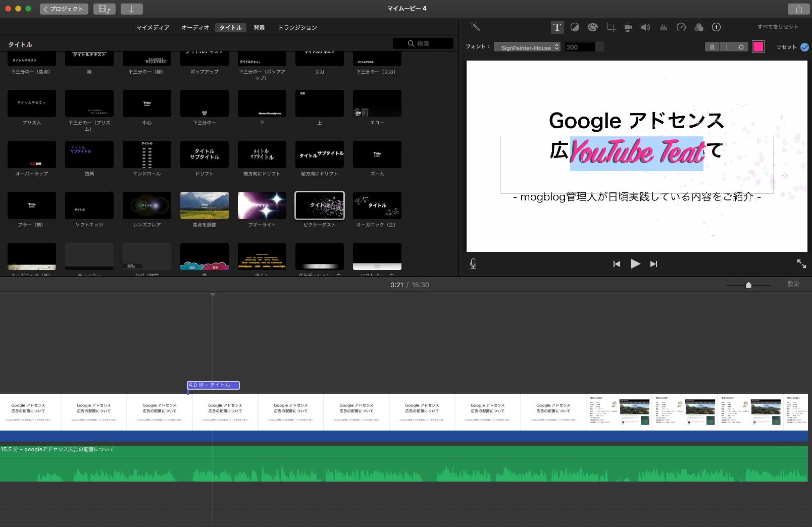Toggle the media browser view button

(104, 9)
